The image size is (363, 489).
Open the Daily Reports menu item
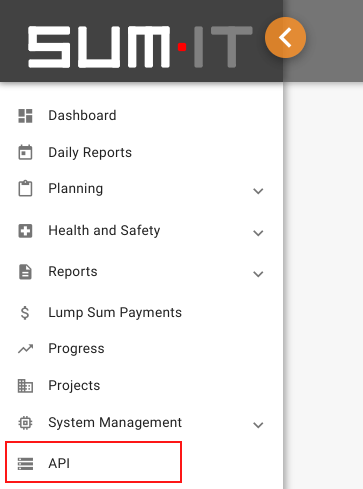click(141, 152)
